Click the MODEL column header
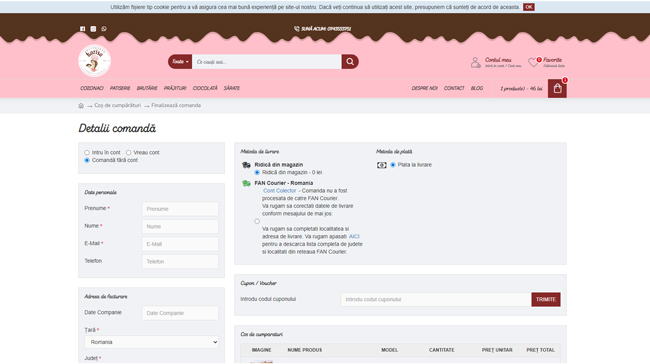This screenshot has height=364, width=650. 390,350
